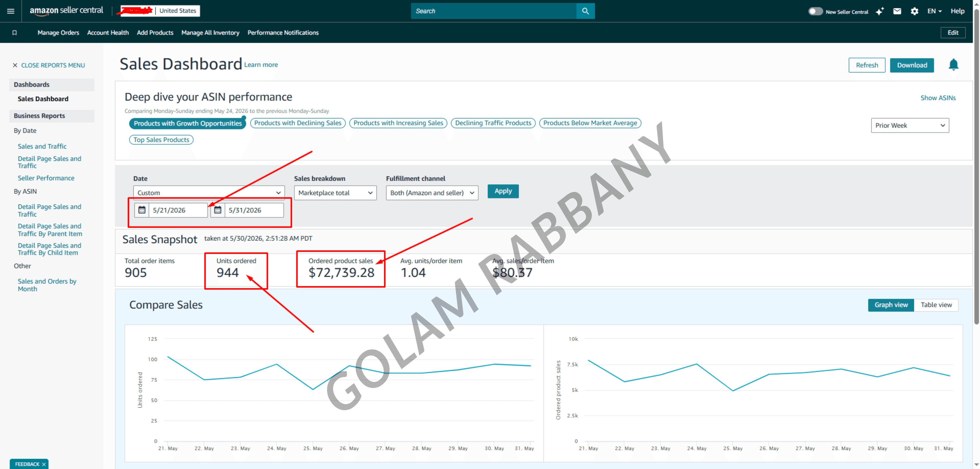Open the United States marketplace selector

click(178, 11)
